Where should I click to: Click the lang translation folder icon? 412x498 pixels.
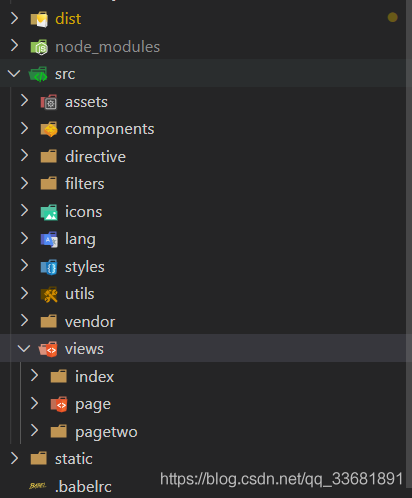[x=49, y=239]
